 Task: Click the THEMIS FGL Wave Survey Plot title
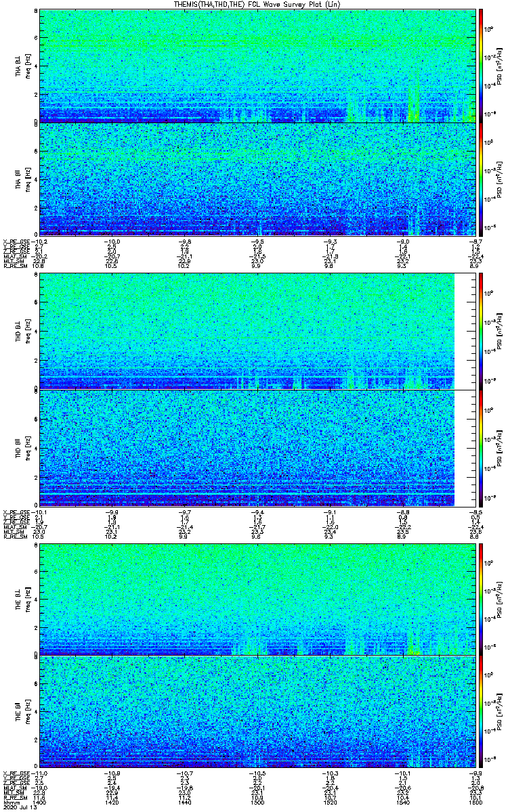click(258, 4)
